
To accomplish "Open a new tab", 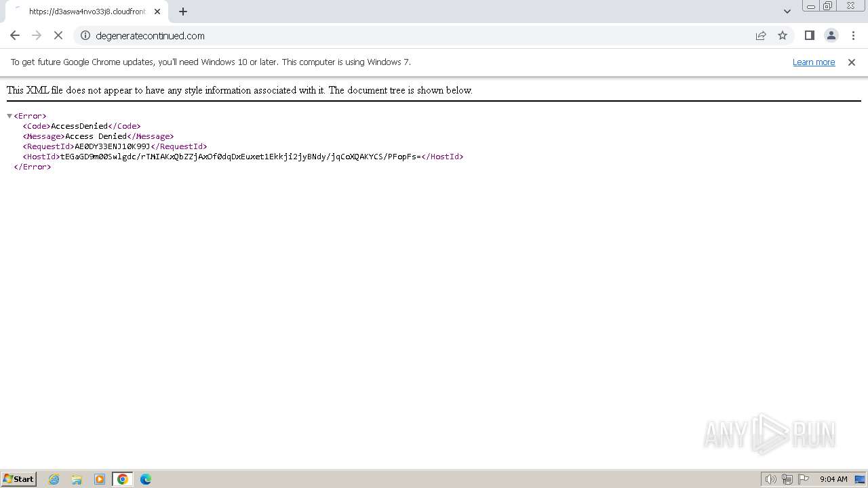I will point(183,12).
